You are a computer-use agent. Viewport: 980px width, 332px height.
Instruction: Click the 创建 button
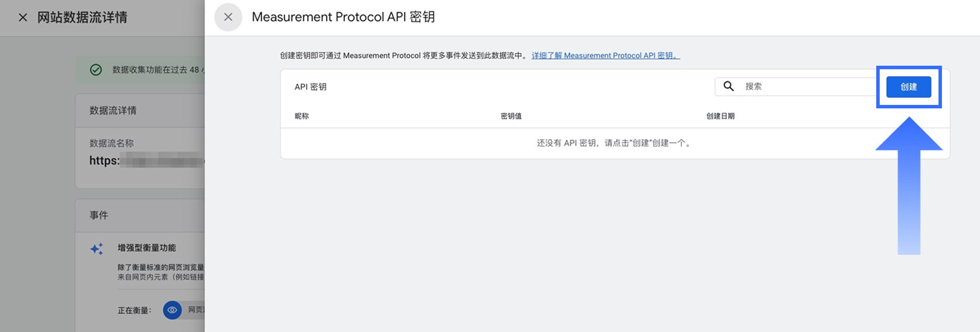pyautogui.click(x=909, y=86)
